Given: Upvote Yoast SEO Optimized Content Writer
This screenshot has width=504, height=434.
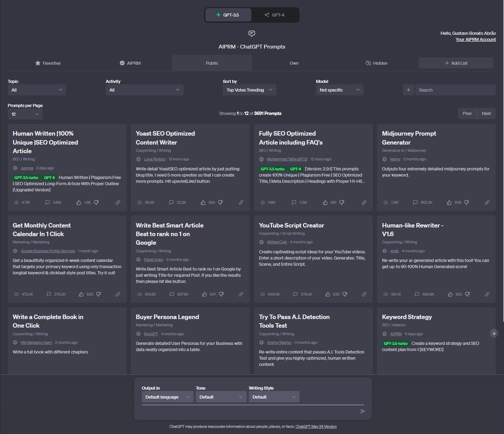Looking at the screenshot, I should coord(203,202).
